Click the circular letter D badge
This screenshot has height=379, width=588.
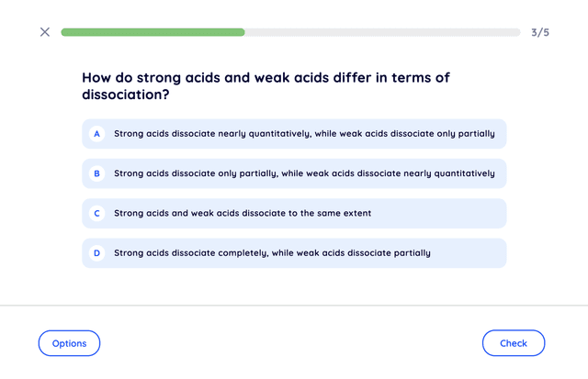tap(96, 253)
